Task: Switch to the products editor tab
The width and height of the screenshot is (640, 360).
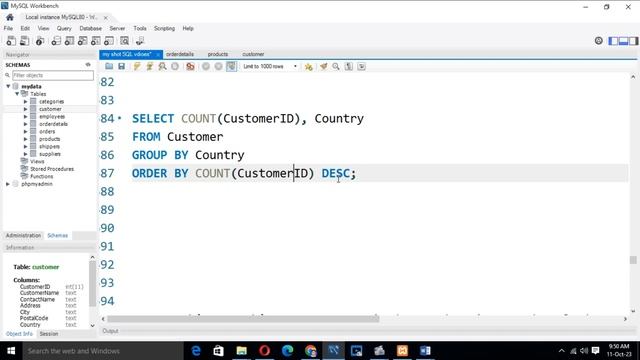Action: [x=218, y=54]
